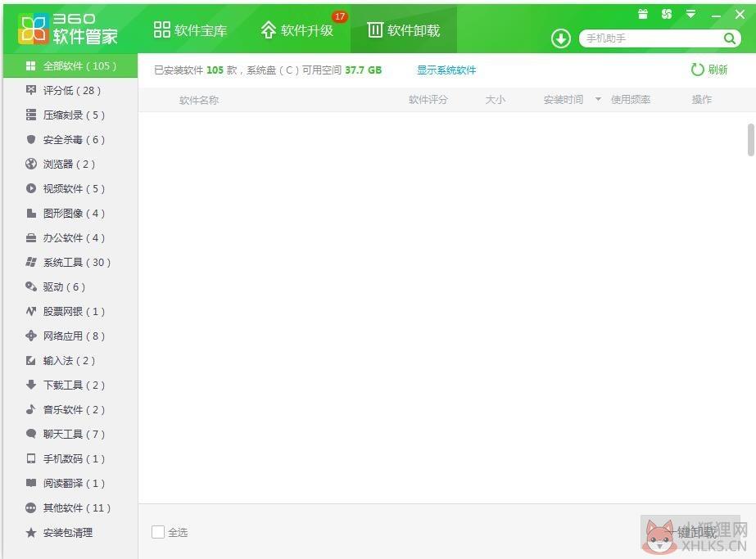Open the gift box icon in title bar

[x=643, y=14]
